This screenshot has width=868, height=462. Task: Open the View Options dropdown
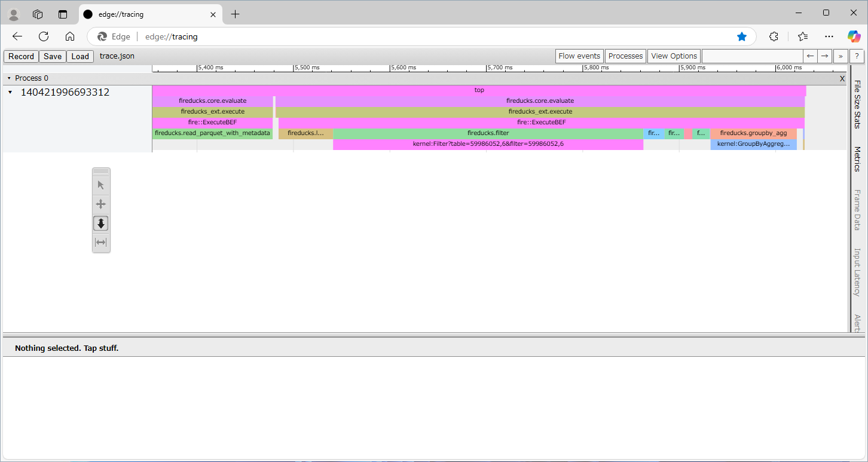(x=674, y=56)
